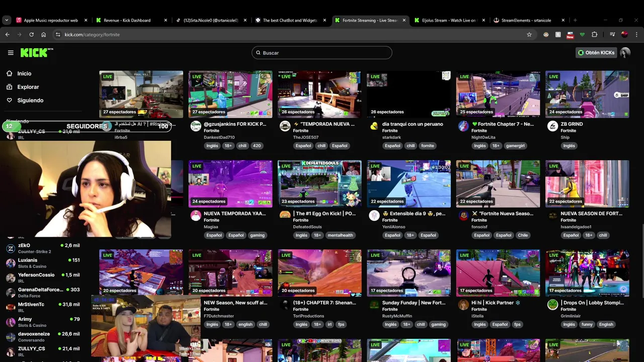
Task: Bookmark this page with the star icon
Action: click(x=529, y=35)
